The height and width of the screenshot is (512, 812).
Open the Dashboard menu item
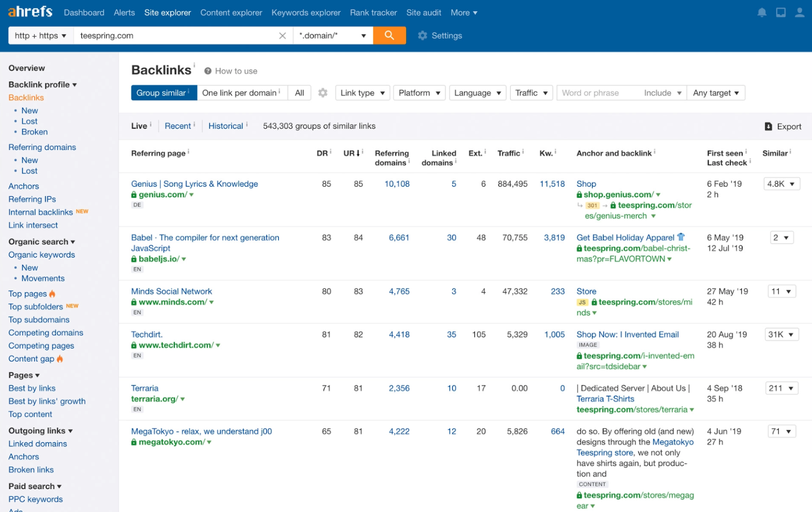[x=84, y=13]
